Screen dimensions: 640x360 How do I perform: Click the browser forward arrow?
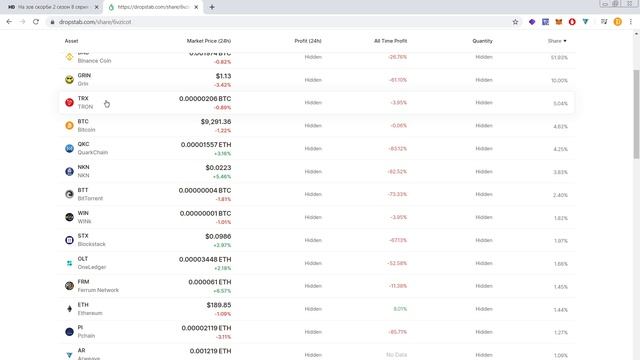[x=22, y=22]
